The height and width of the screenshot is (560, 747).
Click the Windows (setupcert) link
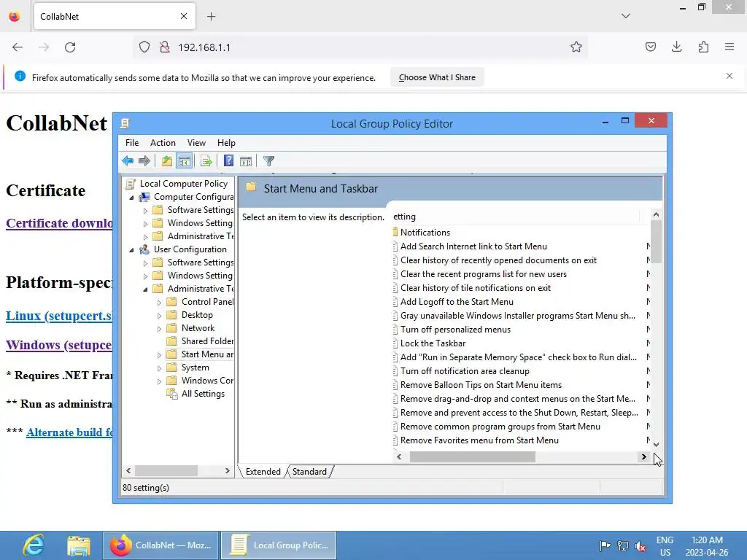tap(60, 345)
